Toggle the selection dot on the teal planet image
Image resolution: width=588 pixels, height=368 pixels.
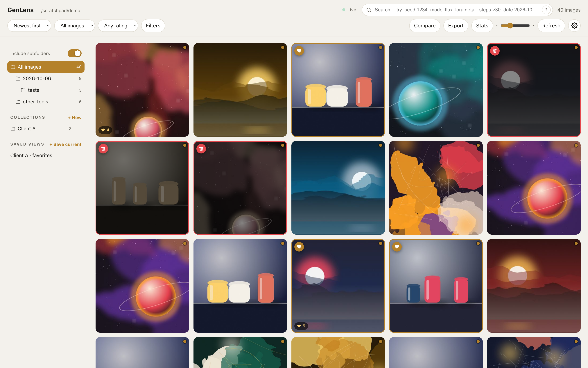click(478, 47)
